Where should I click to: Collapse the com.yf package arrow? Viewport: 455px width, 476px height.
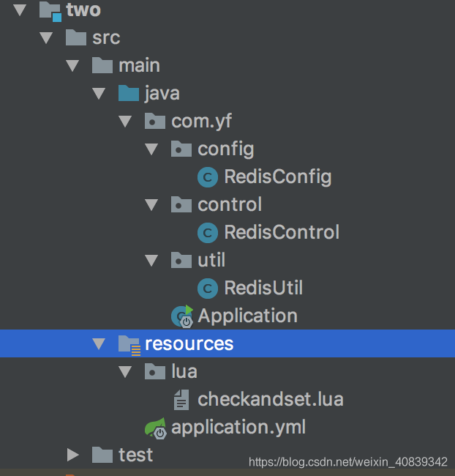click(125, 122)
